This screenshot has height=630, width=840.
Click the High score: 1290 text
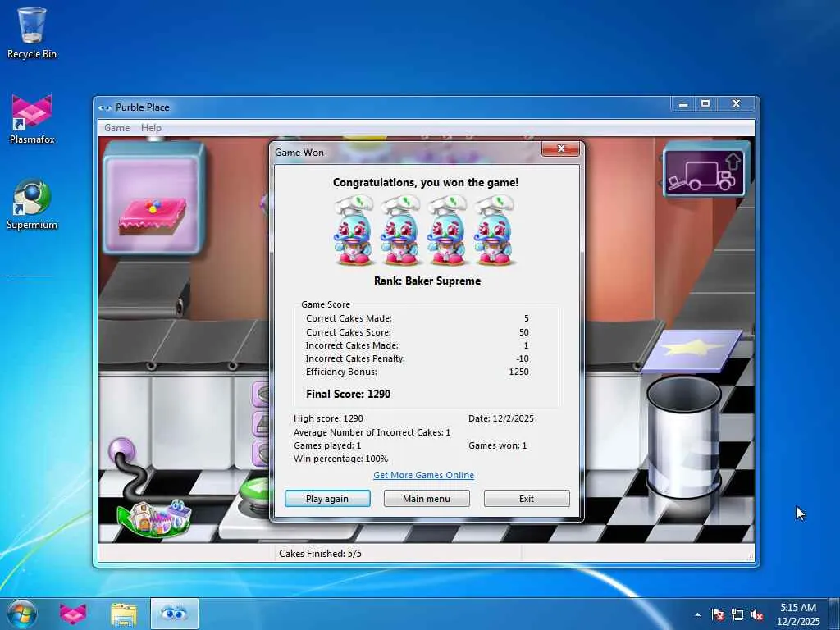[x=328, y=418]
